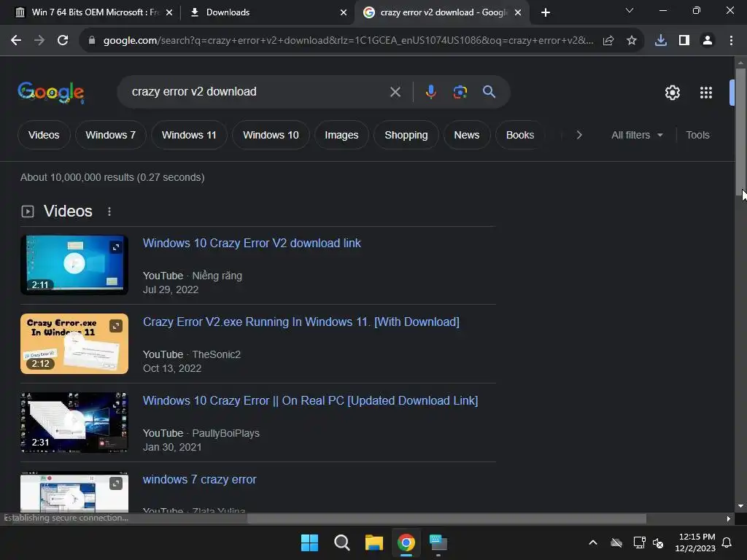Switch to Books results
747x560 pixels.
519,135
